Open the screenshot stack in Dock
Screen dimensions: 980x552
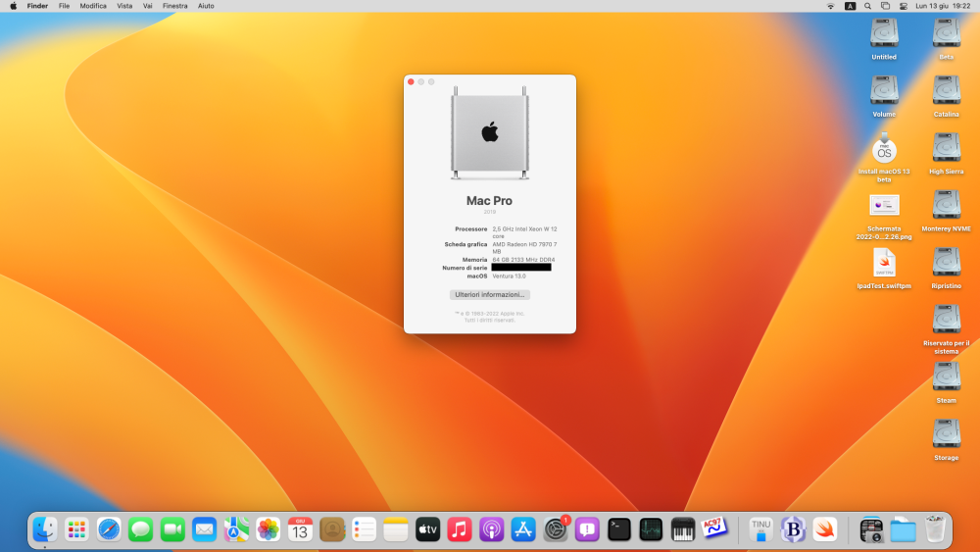tap(871, 530)
